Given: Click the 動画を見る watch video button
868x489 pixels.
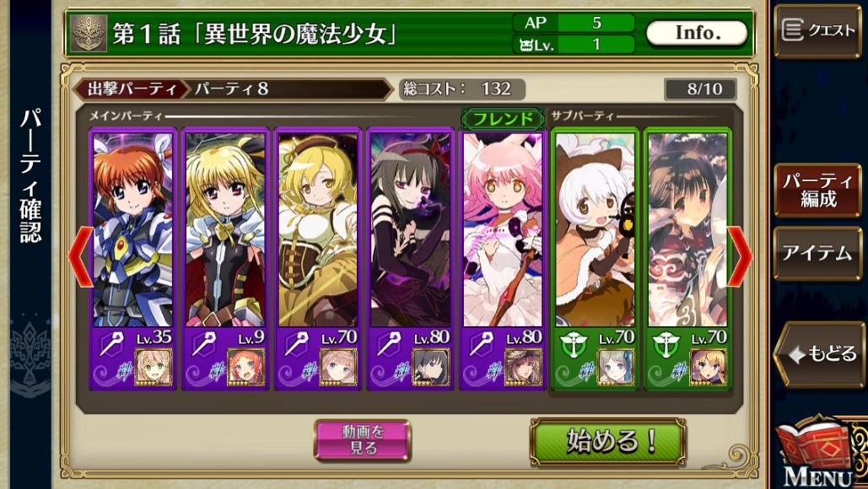Looking at the screenshot, I should point(363,440).
